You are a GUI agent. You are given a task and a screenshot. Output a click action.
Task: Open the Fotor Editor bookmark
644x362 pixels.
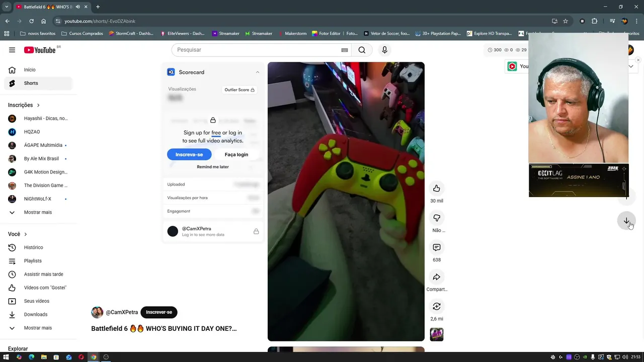pos(335,33)
